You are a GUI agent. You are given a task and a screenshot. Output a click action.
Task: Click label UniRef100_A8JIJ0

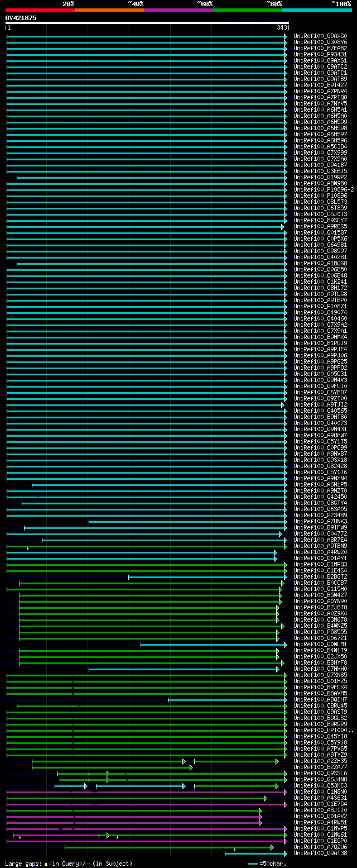pyautogui.click(x=320, y=810)
